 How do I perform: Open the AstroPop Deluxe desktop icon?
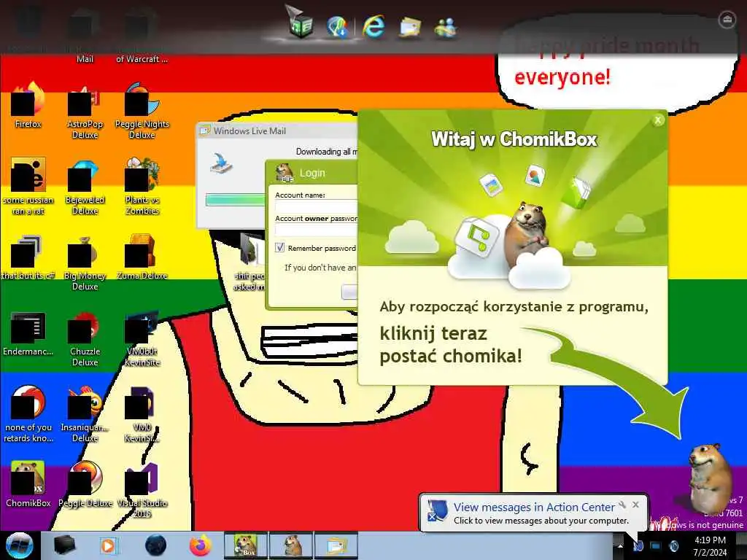point(85,111)
